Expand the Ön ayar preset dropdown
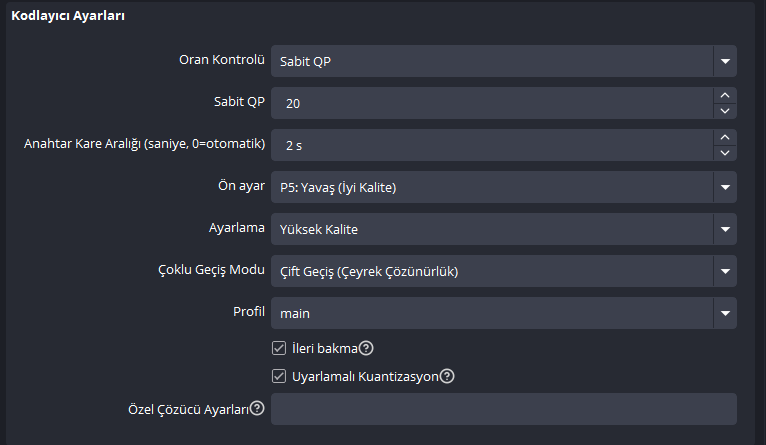Viewport: 766px width, 445px height. tap(504, 187)
